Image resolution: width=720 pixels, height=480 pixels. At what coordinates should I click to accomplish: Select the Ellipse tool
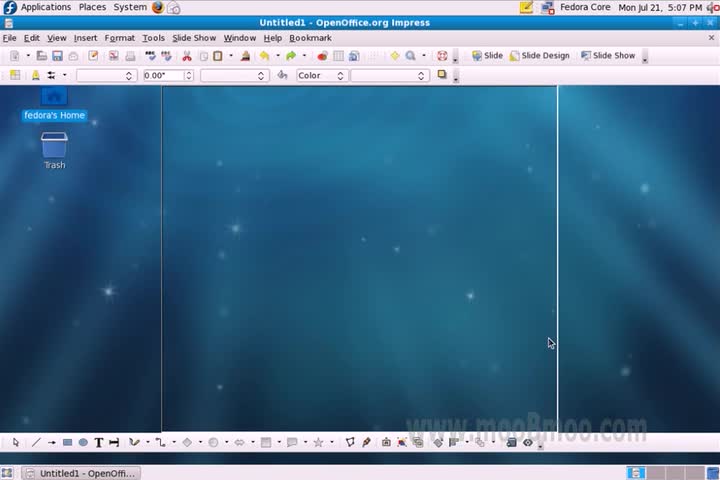tap(83, 442)
